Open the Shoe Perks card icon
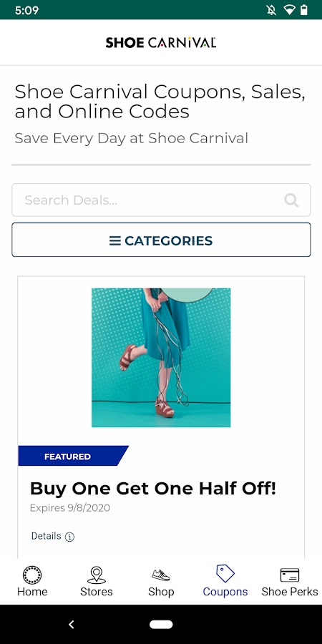This screenshot has height=644, width=322. tap(290, 575)
